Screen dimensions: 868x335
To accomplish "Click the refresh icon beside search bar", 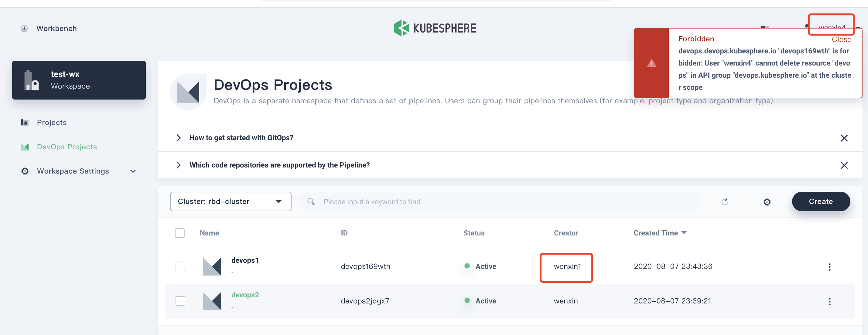I will point(724,202).
